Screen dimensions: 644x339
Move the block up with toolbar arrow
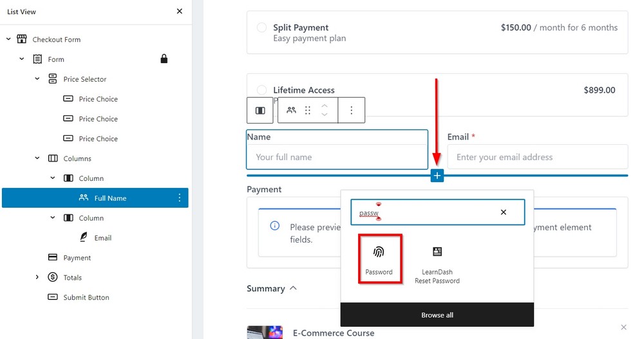tap(325, 105)
